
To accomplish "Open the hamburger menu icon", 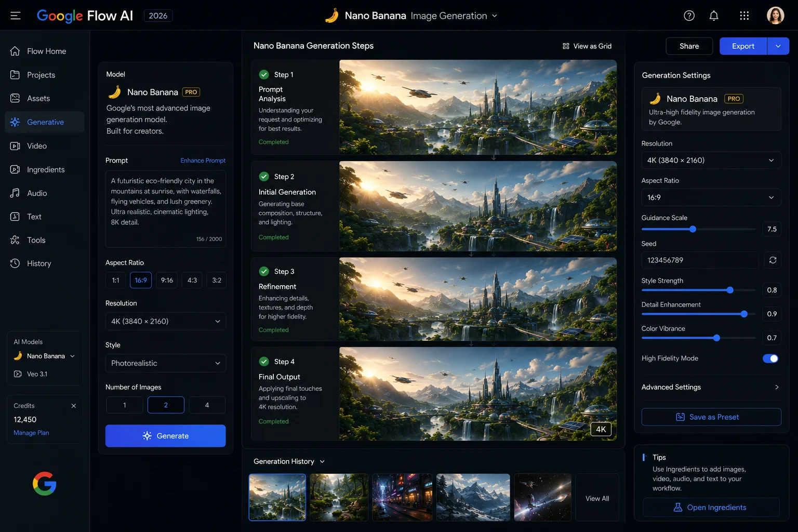I will (16, 16).
